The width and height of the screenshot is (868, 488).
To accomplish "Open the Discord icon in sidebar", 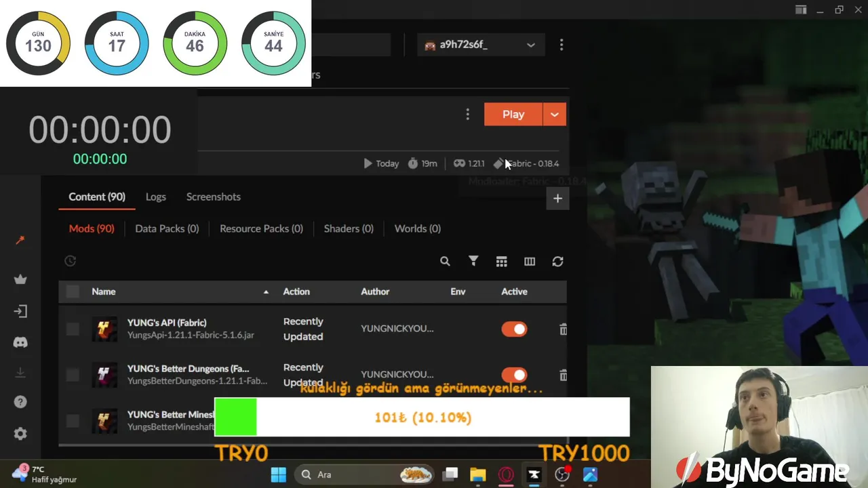I will point(20,342).
